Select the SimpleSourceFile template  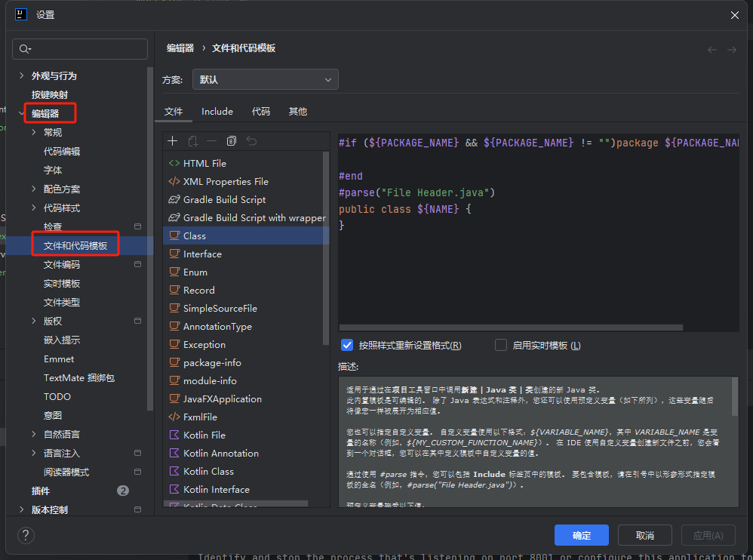click(246, 309)
